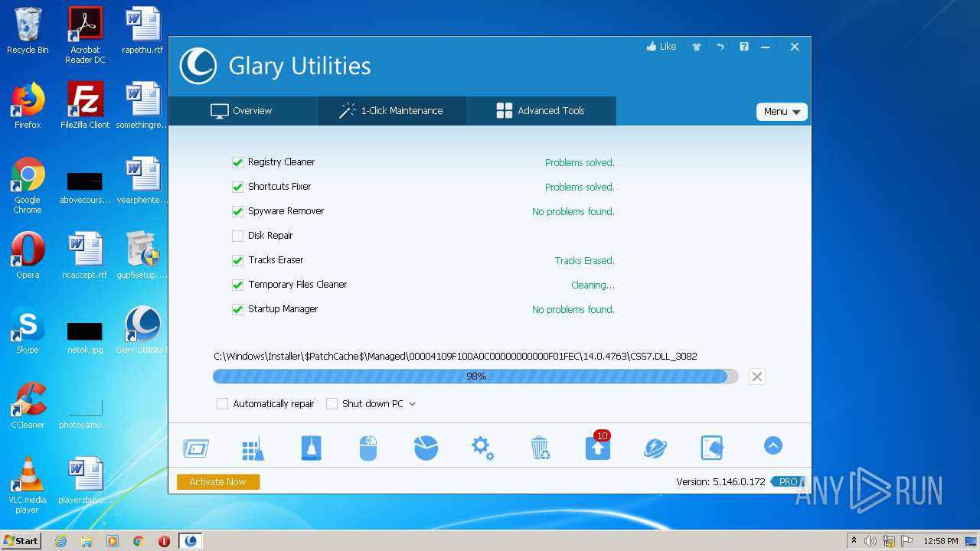Click the Glary Utilities taskbar button

click(191, 541)
